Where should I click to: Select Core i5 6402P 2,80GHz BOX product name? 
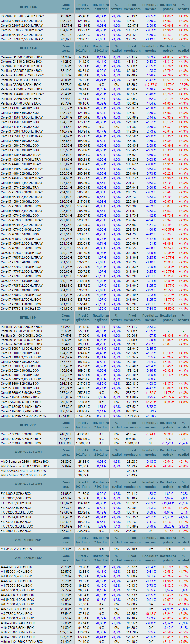tap(21, 379)
